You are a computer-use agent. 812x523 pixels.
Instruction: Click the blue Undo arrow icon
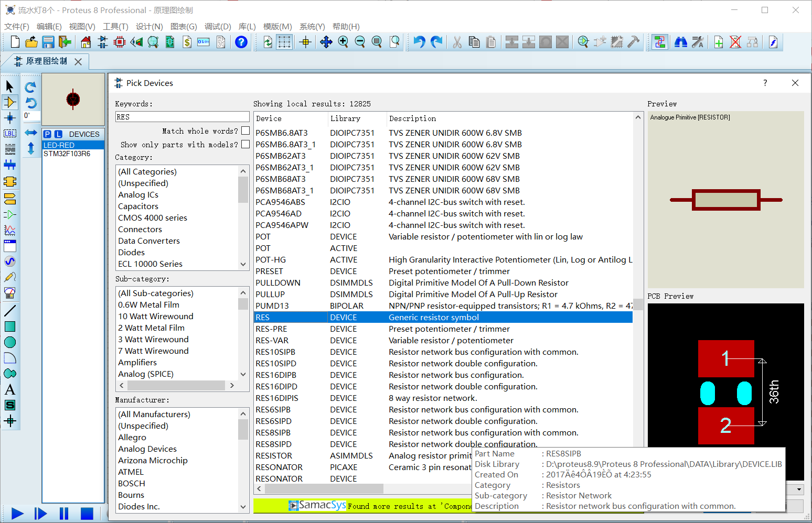click(x=419, y=42)
